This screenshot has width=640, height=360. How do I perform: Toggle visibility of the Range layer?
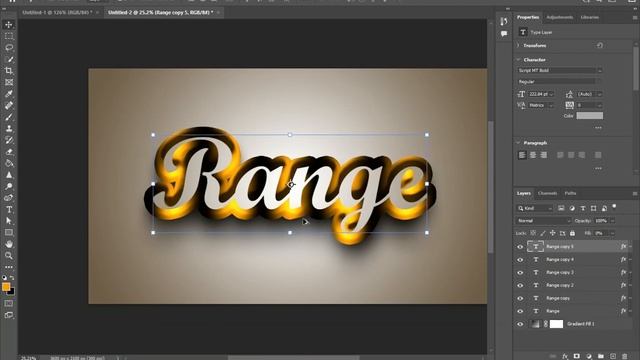520,311
